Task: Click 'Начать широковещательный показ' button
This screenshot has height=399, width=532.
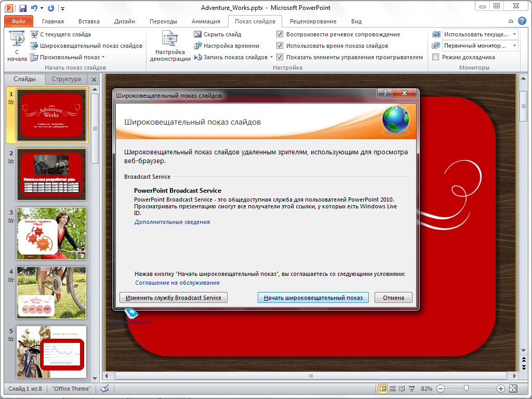Action: click(x=313, y=298)
